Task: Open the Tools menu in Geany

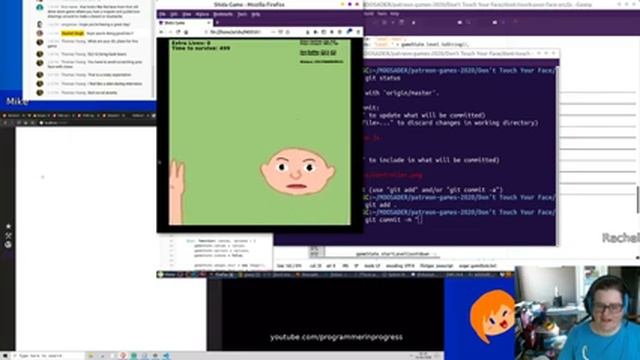Action: click(x=382, y=13)
